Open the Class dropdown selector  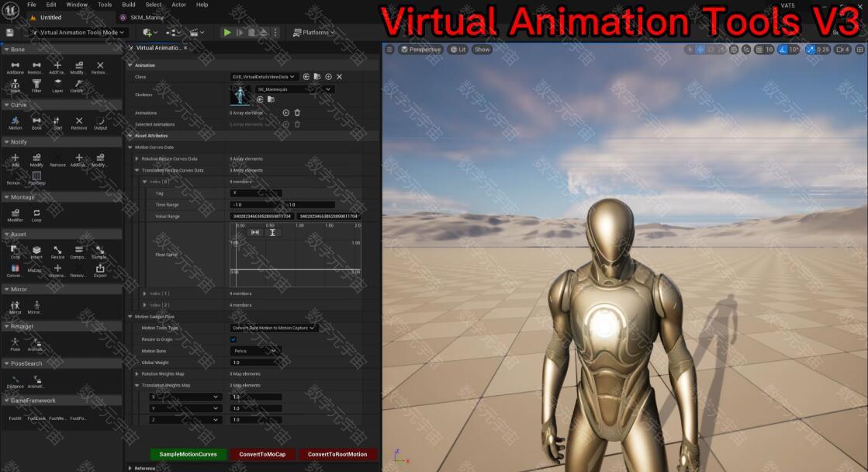tap(264, 76)
